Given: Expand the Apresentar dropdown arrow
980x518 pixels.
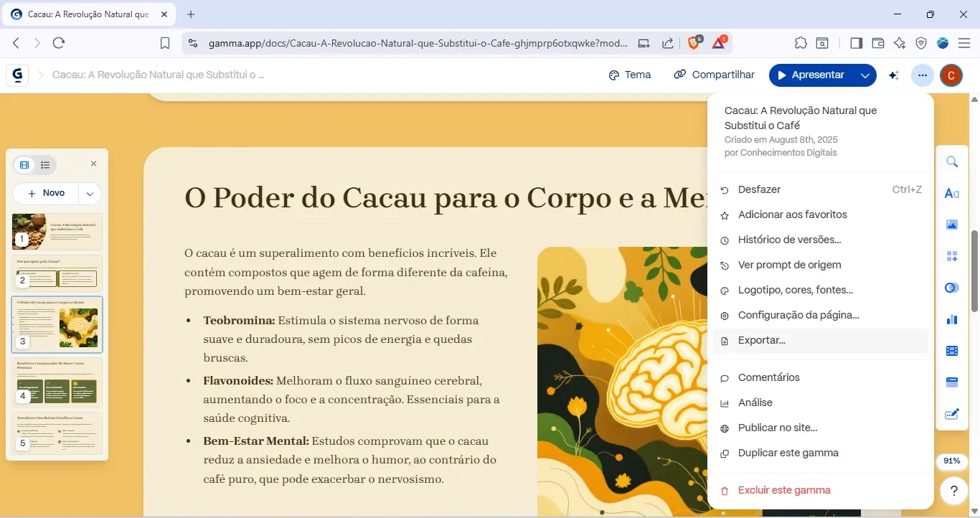Looking at the screenshot, I should point(865,75).
